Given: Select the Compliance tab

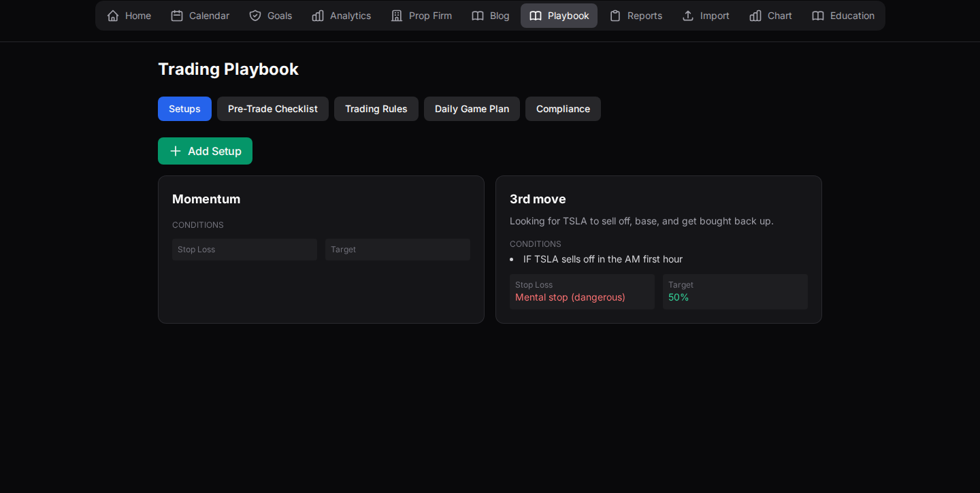Looking at the screenshot, I should (563, 109).
